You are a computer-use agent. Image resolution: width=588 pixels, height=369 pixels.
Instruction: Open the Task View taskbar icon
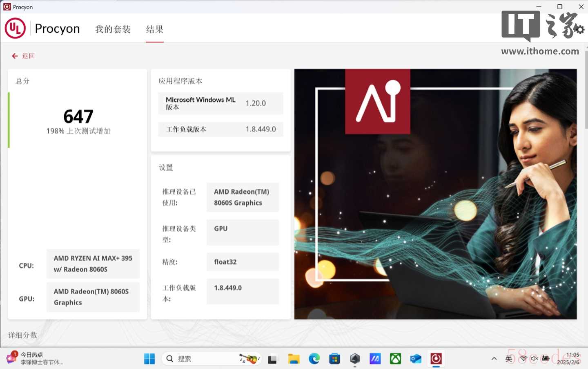(272, 359)
